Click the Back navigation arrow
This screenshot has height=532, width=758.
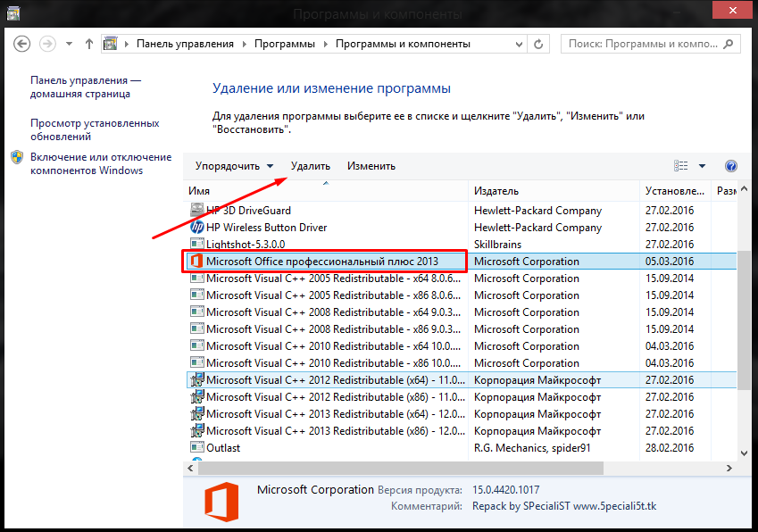pyautogui.click(x=22, y=44)
